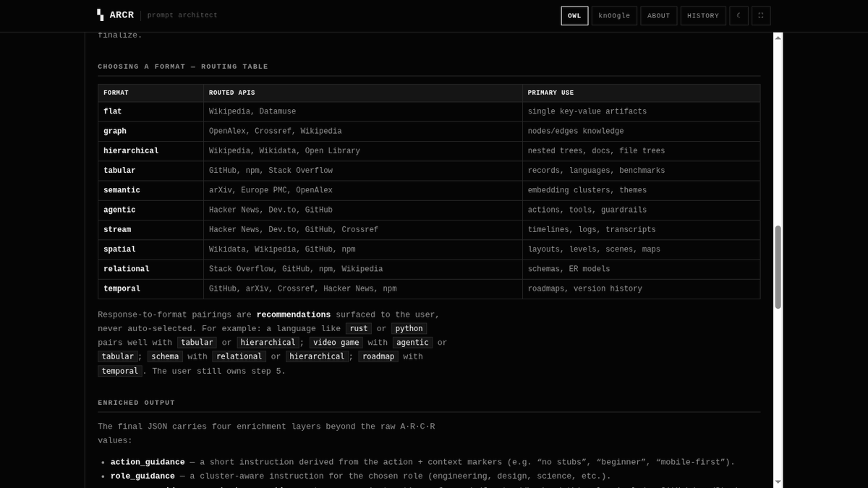
Task: Open the OWL tab
Action: (x=574, y=16)
